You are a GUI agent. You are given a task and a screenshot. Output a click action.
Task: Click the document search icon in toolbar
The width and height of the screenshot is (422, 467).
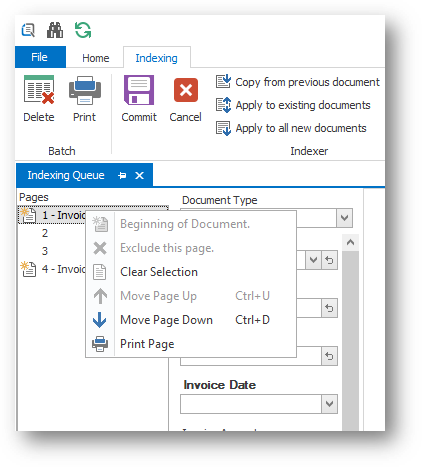(28, 30)
